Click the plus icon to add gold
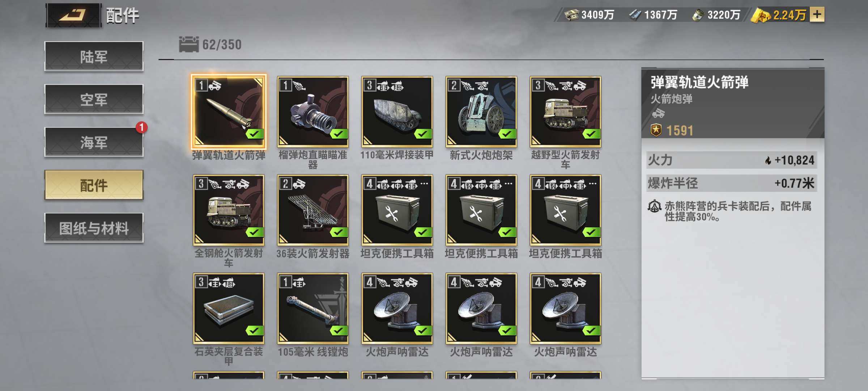Viewport: 868px width, 391px height. pos(817,14)
